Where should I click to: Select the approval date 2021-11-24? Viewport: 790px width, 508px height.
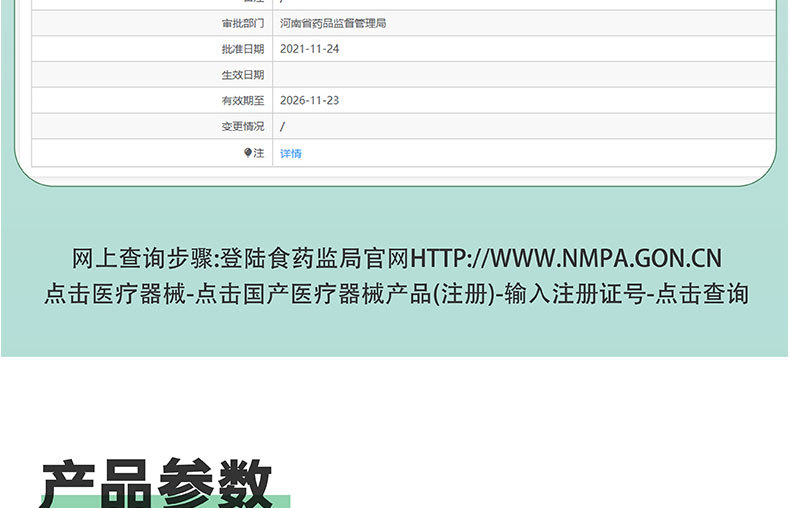coord(309,49)
